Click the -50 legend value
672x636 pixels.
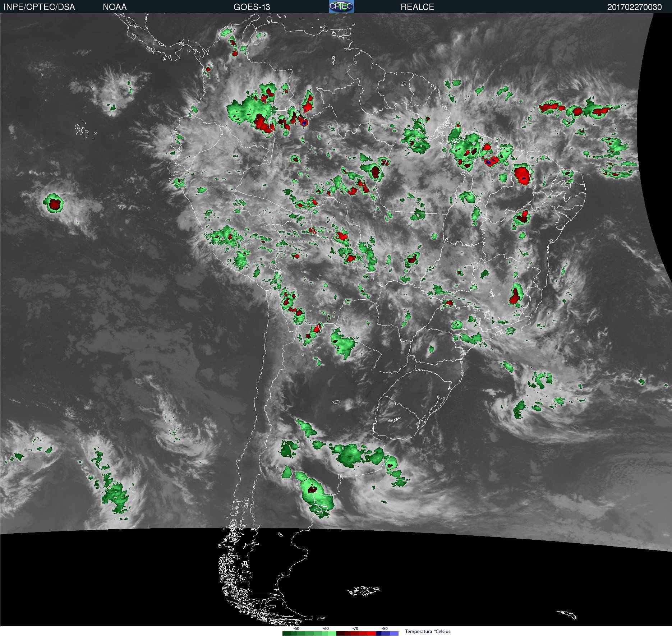(x=296, y=628)
